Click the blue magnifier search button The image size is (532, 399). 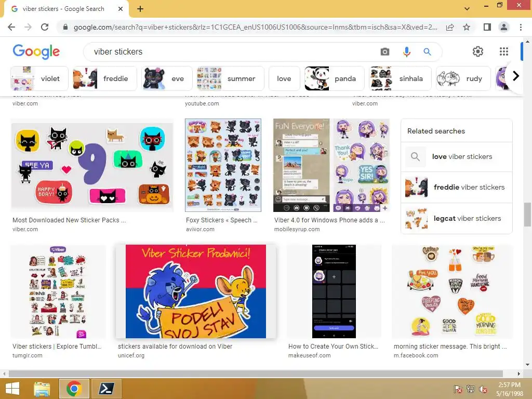tap(427, 51)
